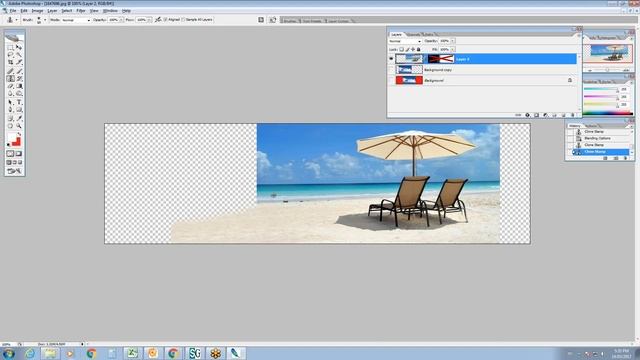
Task: Select the Slice tool
Action: tap(19, 62)
